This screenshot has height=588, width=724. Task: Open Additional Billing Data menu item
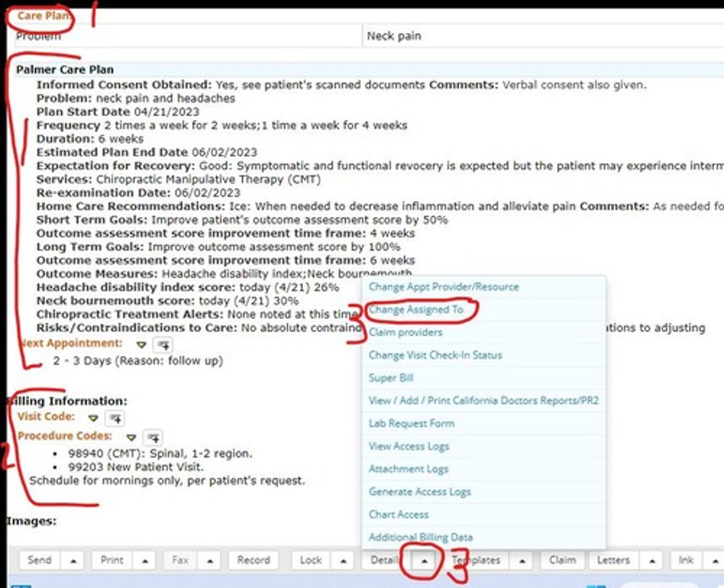click(420, 537)
